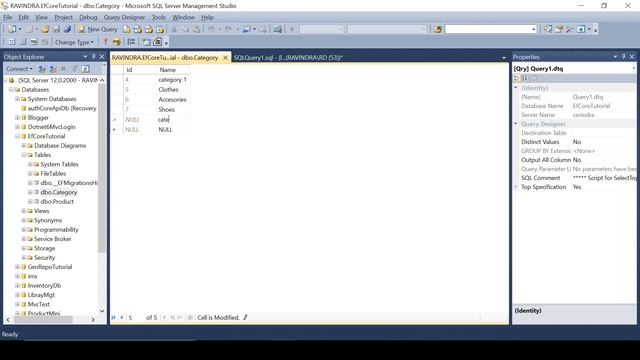Click the Execute SQL exclamation icon
This screenshot has width=640, height=360.
[x=105, y=42]
